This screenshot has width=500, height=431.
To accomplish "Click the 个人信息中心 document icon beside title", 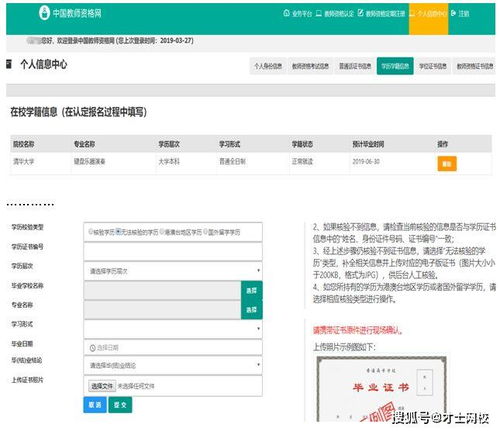I will tap(9, 64).
